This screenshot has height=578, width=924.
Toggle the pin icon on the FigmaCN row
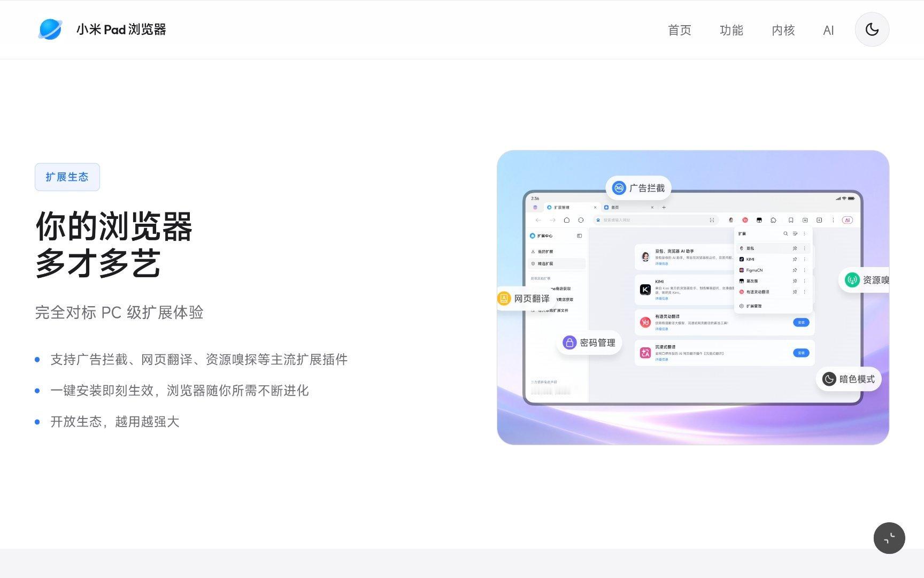pos(795,270)
